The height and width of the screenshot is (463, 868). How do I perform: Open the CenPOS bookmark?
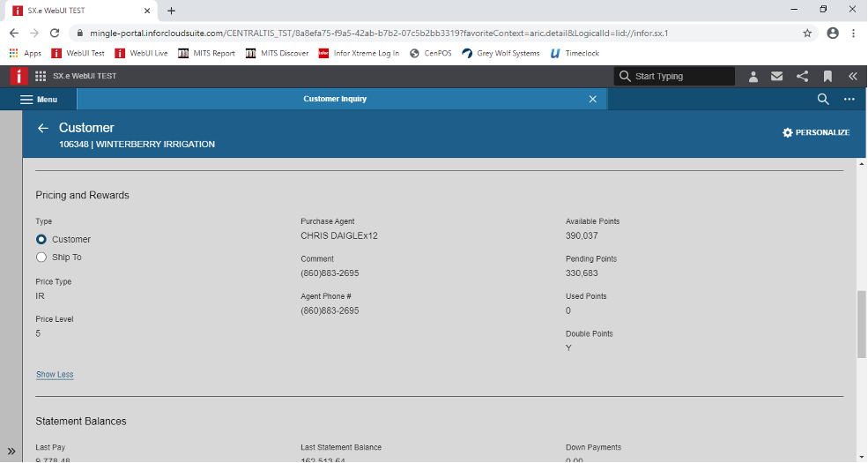(431, 53)
